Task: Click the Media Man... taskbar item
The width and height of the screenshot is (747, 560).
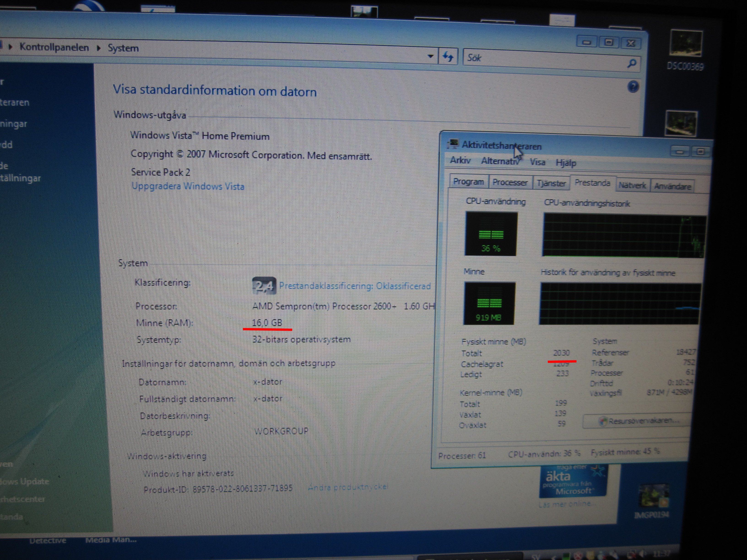Action: 111,540
